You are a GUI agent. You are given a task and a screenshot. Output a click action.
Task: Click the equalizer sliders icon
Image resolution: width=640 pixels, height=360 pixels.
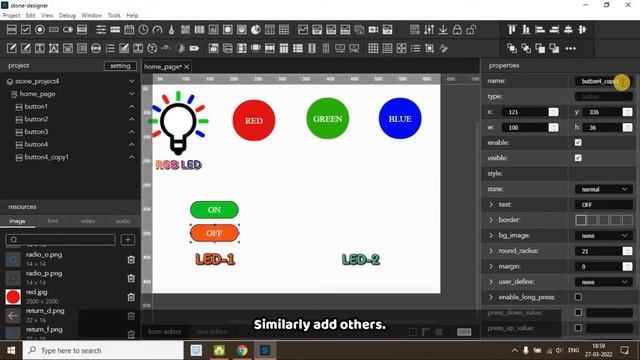[x=429, y=29]
